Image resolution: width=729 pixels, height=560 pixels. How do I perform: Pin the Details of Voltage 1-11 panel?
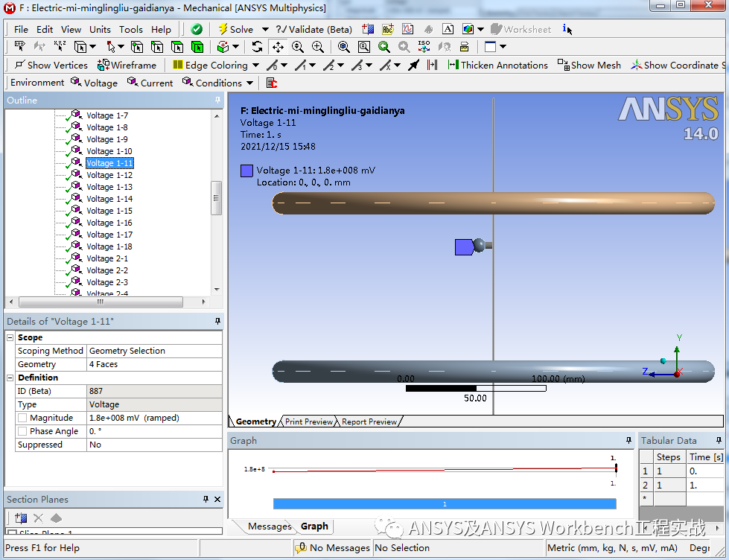pos(217,322)
